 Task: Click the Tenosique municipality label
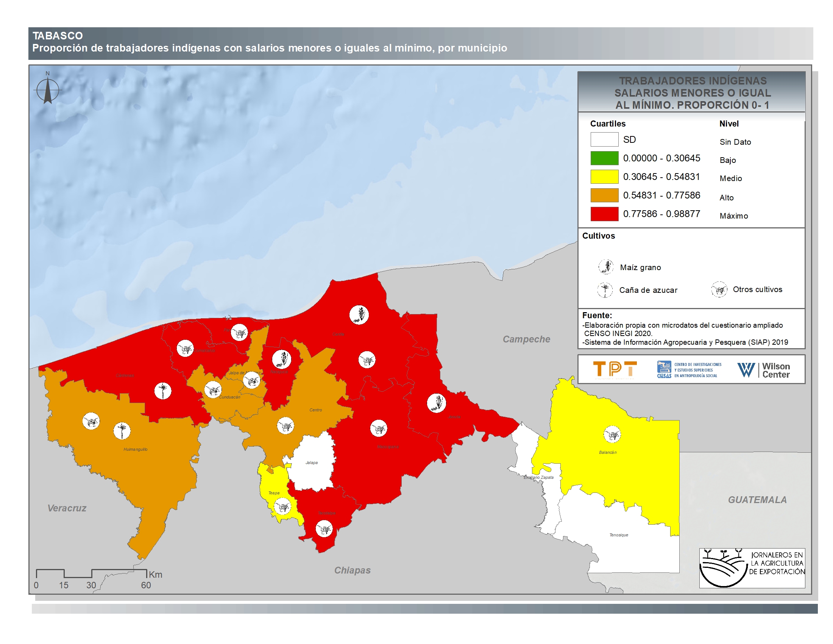pyautogui.click(x=619, y=535)
